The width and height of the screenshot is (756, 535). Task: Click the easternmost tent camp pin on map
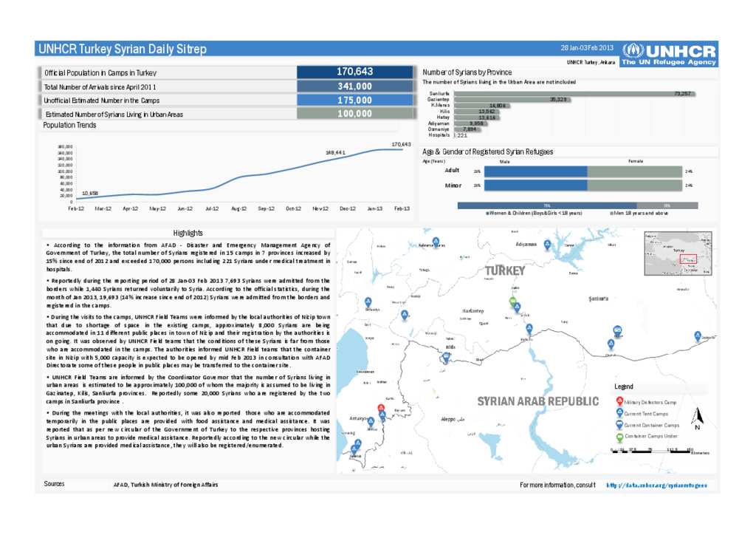tap(697, 335)
